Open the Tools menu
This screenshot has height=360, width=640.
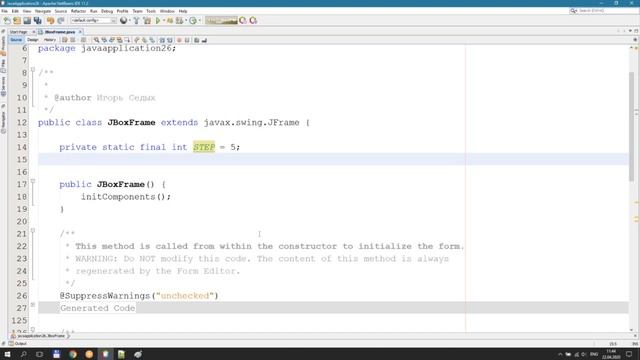[x=151, y=11]
